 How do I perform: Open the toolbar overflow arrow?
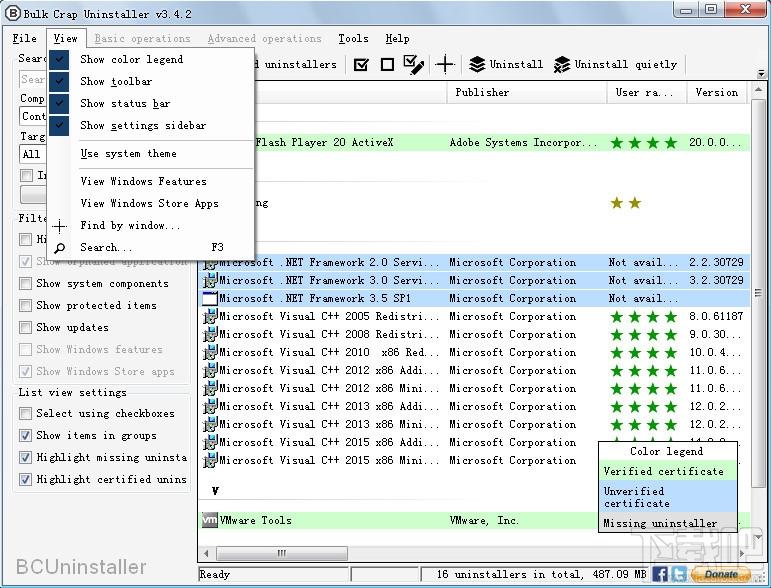point(761,73)
